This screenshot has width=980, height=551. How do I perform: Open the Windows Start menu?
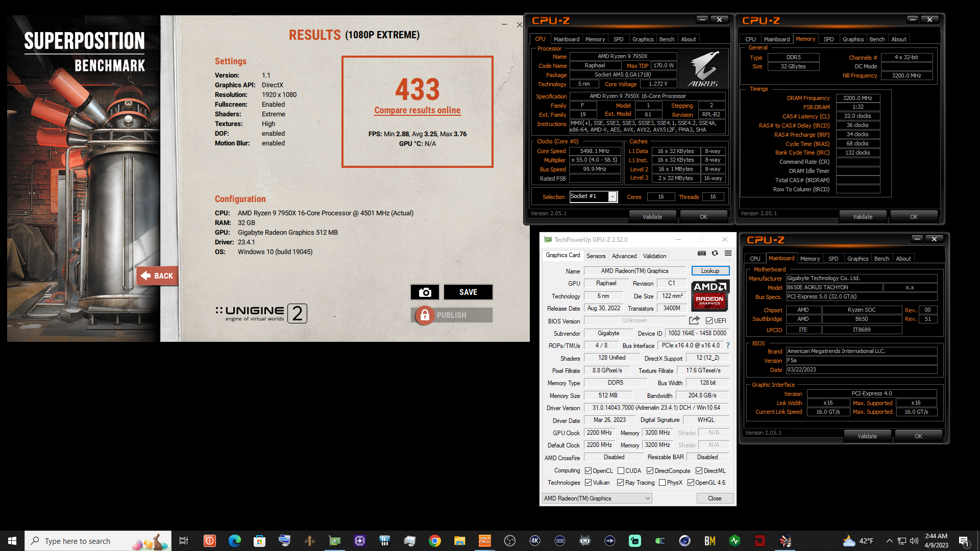(x=12, y=541)
